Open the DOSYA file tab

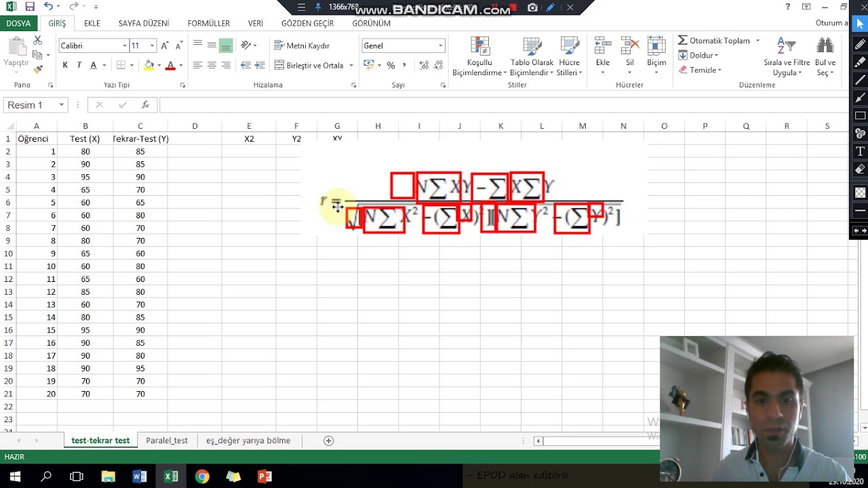pos(19,23)
